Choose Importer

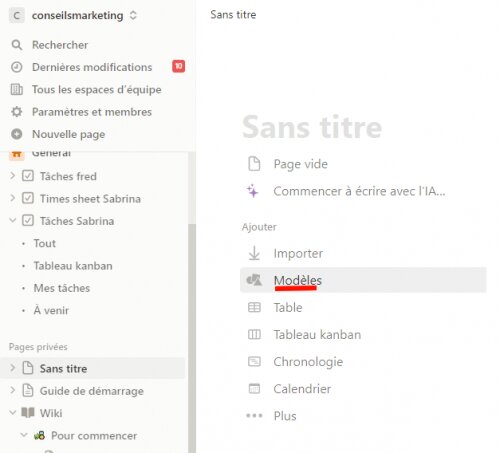click(x=298, y=253)
